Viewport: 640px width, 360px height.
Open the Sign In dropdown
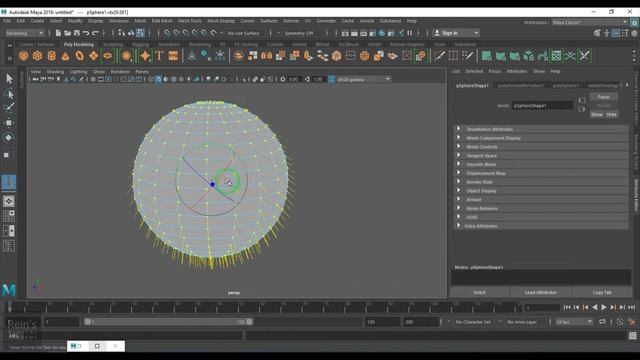point(456,33)
